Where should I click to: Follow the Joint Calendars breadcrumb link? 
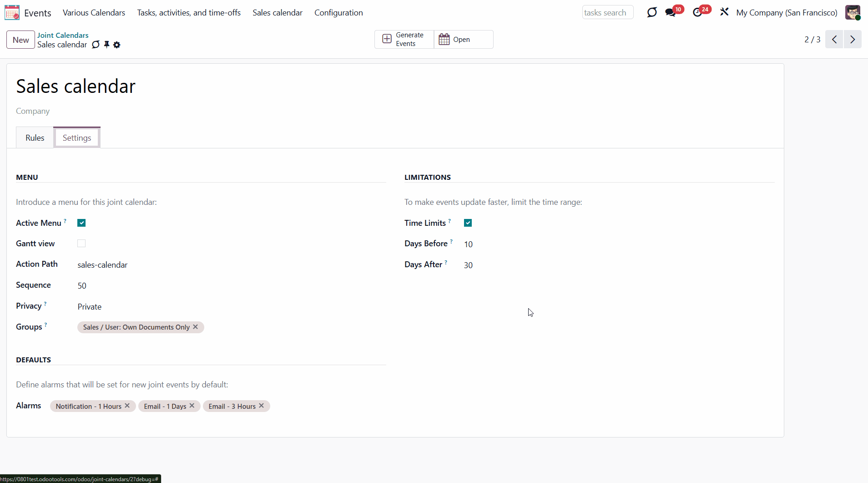coord(63,35)
